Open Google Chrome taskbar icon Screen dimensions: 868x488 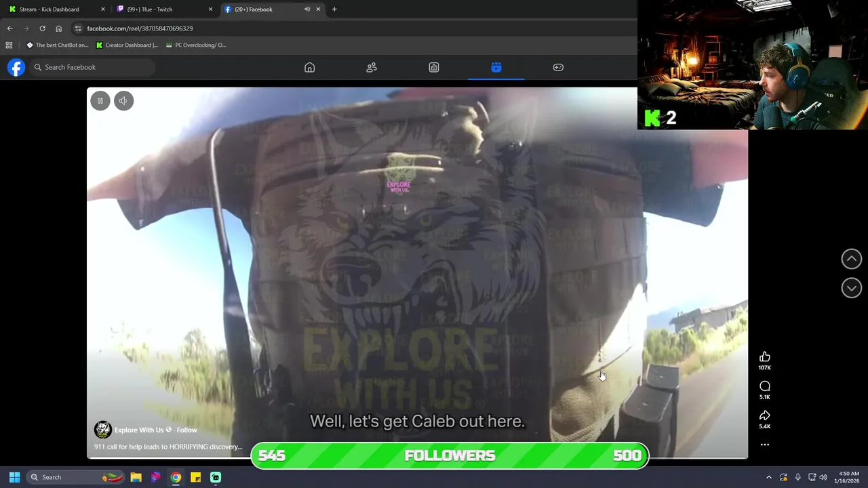tap(176, 477)
